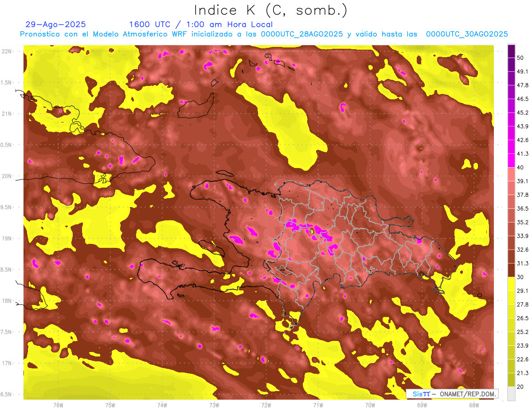Click the "0000UTC_30AGO2025" valid-until time
Viewport: 532px width, 411px height.
click(467, 34)
